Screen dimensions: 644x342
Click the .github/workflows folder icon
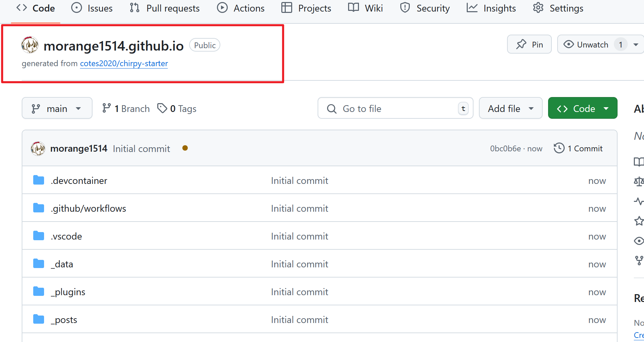click(39, 208)
